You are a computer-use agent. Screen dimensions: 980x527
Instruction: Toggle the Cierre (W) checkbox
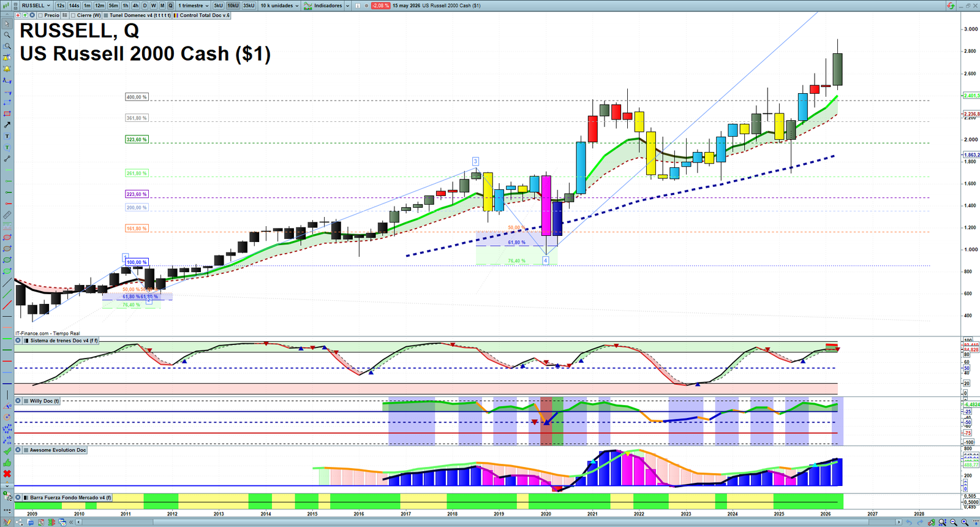(73, 15)
